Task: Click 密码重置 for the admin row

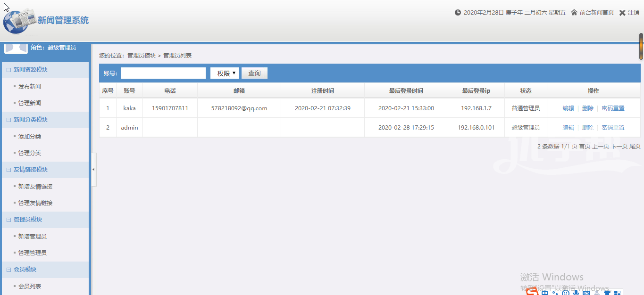Action: [613, 128]
